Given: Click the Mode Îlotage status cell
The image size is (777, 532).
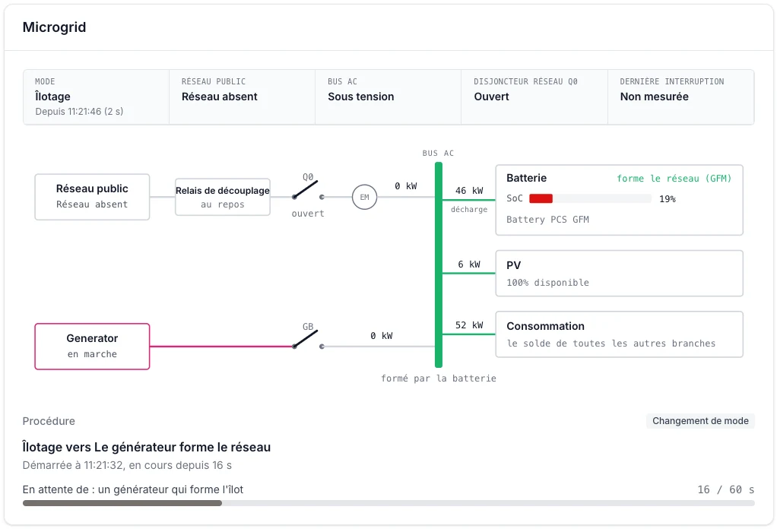Looking at the screenshot, I should (96, 97).
